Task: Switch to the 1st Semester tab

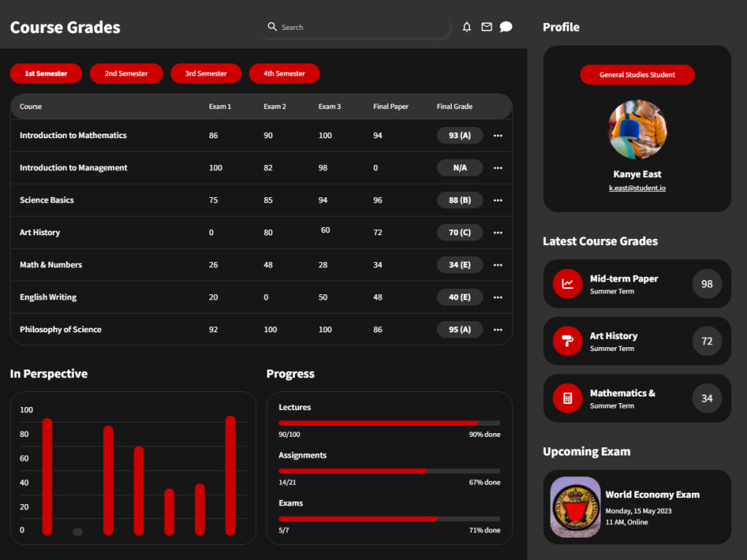Action: [x=46, y=73]
